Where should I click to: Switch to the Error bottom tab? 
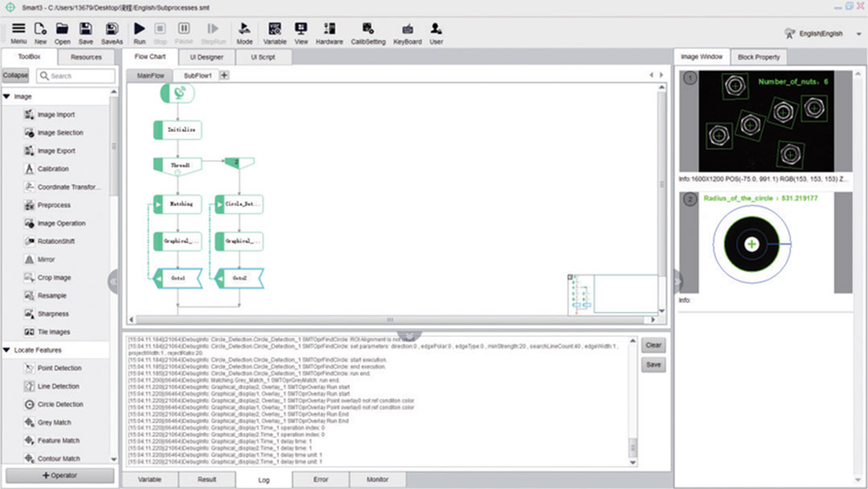(320, 479)
